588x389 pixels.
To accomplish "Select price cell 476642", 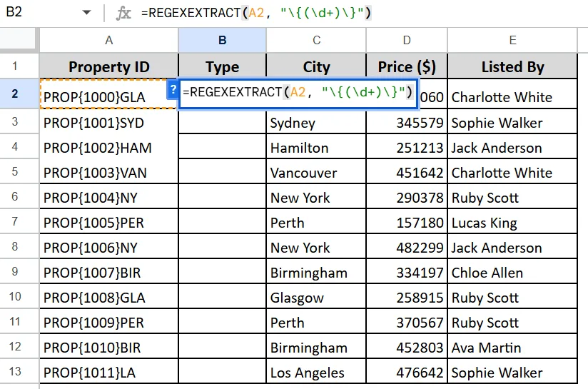I will pos(407,371).
